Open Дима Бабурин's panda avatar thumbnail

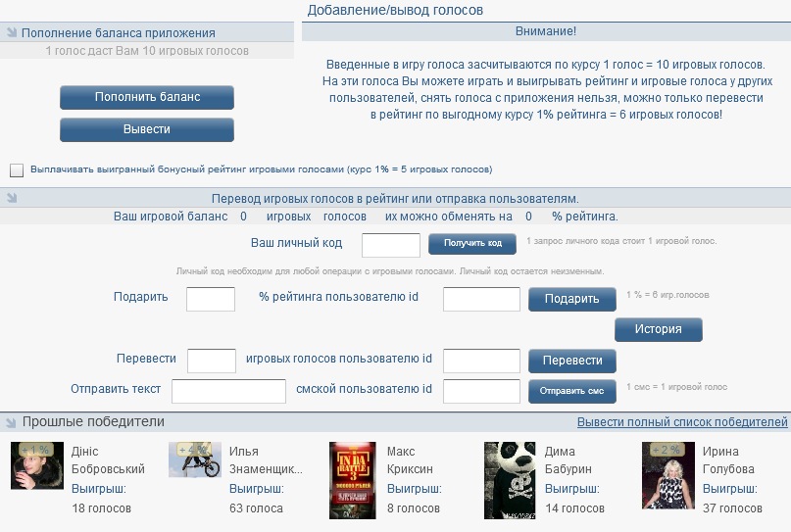coord(510,480)
